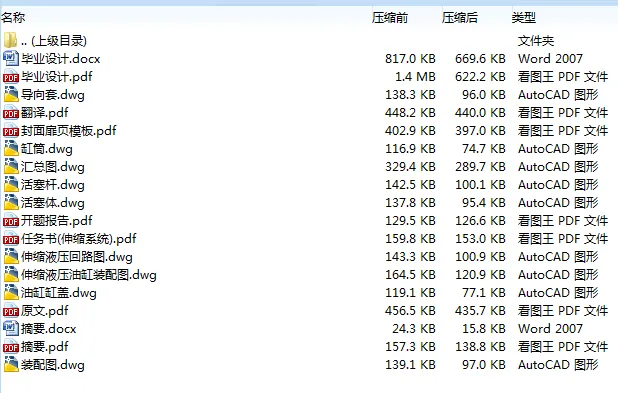618x393 pixels.
Task: Select file name 伸缩液压回路图.dwg
Action: (77, 257)
